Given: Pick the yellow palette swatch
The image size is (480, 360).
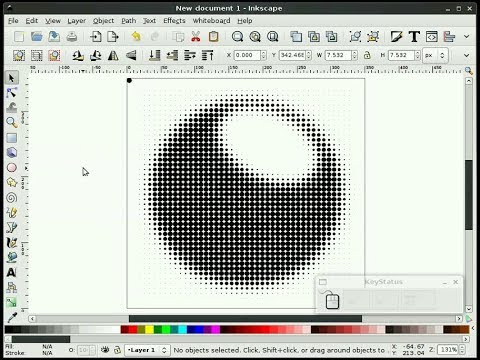Looking at the screenshot, I should 149,330.
